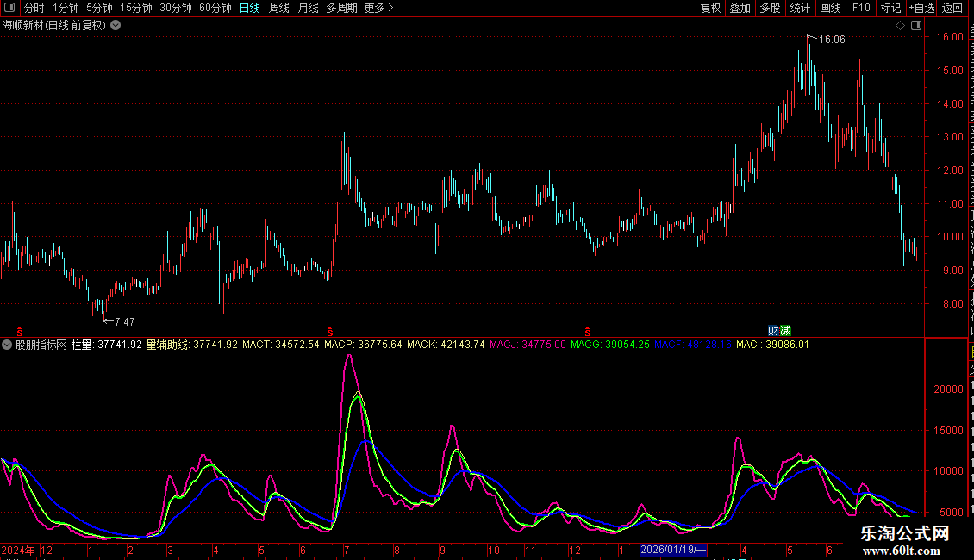The width and height of the screenshot is (974, 560).
Task: Switch to 周线 weekly chart
Action: click(279, 8)
